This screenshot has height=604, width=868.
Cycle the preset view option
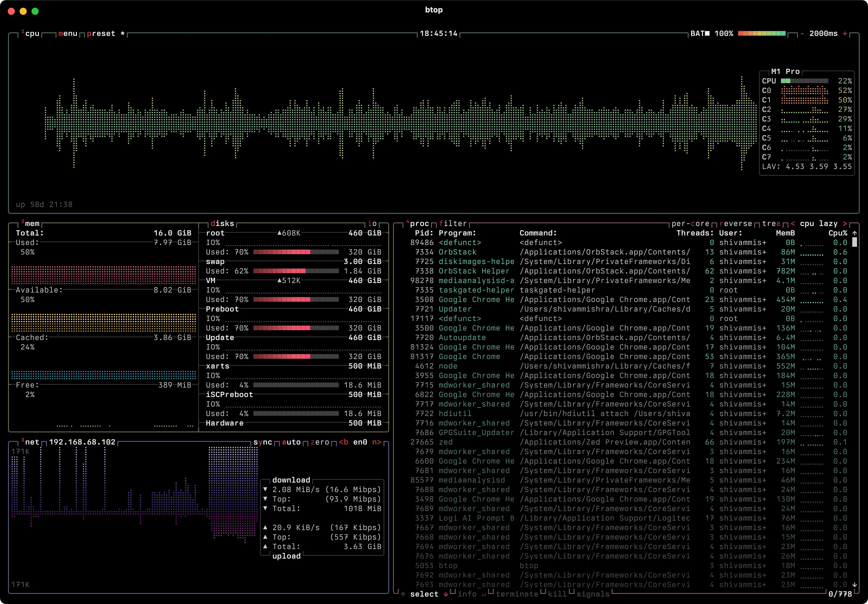101,34
